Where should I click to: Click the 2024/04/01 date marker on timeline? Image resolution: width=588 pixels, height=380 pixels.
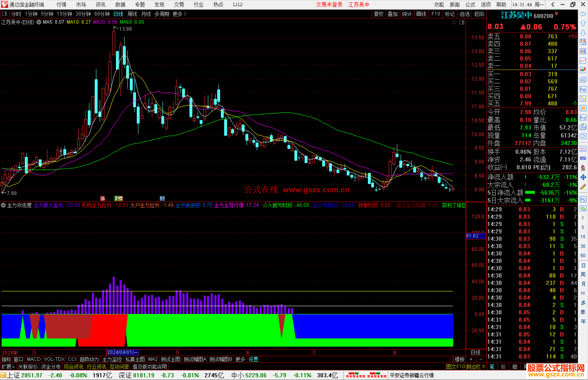[122, 352]
